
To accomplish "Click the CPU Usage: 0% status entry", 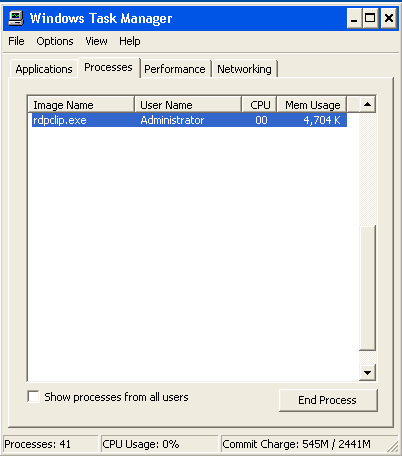I will (x=159, y=444).
